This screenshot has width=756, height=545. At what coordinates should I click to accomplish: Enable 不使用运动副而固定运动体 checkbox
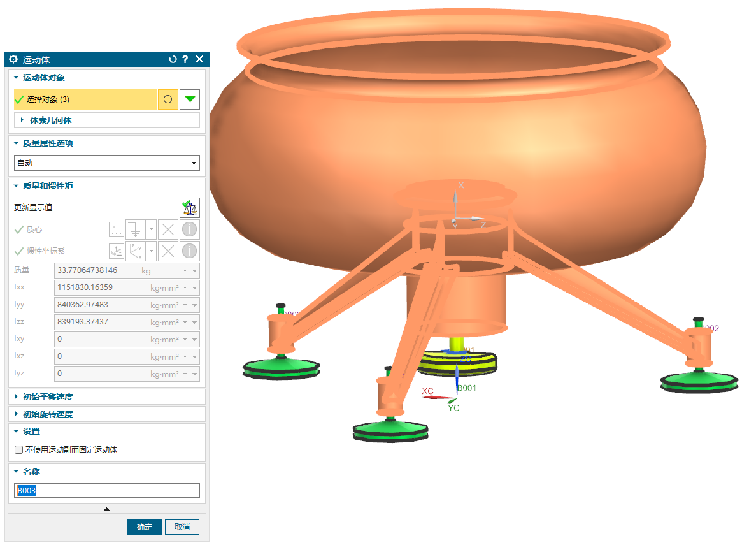(19, 450)
